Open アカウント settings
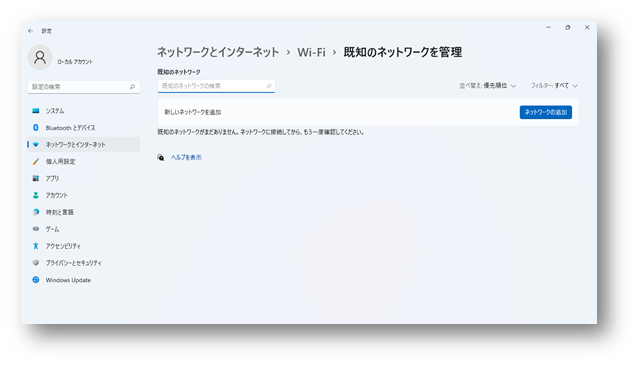639x366 pixels. click(84, 195)
